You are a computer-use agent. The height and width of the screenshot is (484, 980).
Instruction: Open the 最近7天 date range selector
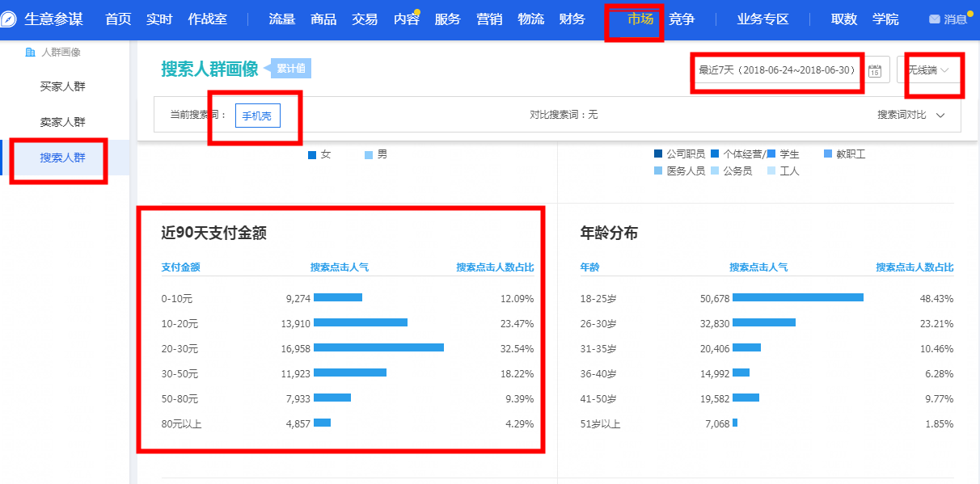pyautogui.click(x=776, y=70)
